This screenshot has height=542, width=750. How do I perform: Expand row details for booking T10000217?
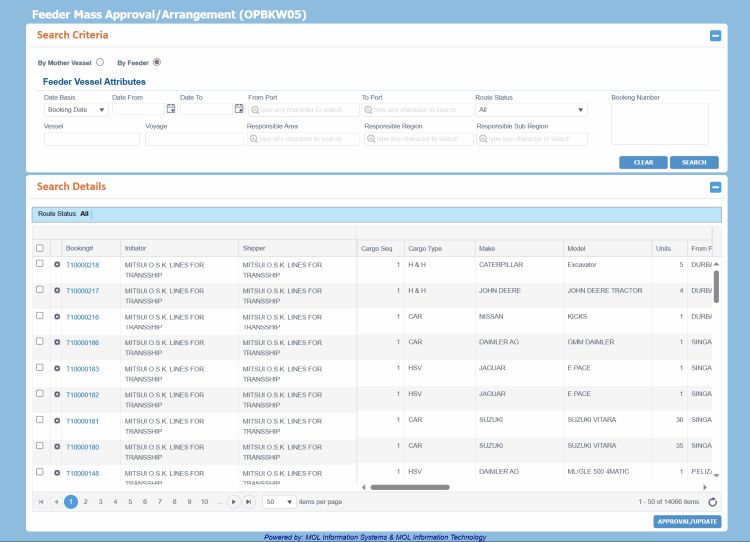(57, 291)
